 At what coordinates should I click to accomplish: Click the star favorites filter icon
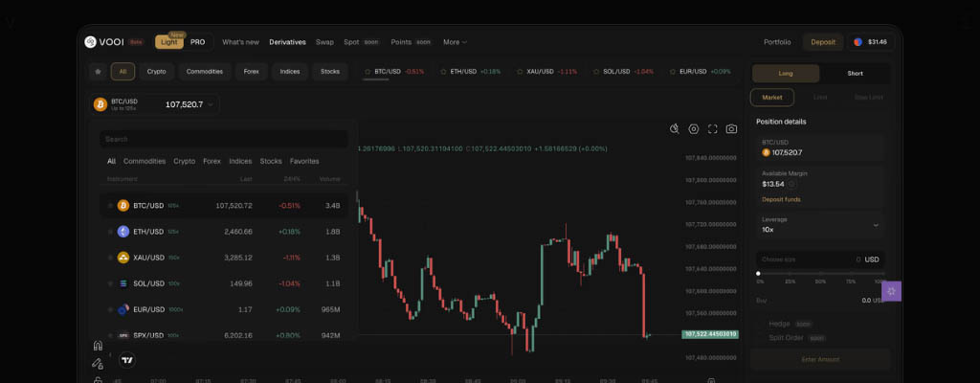tap(97, 72)
